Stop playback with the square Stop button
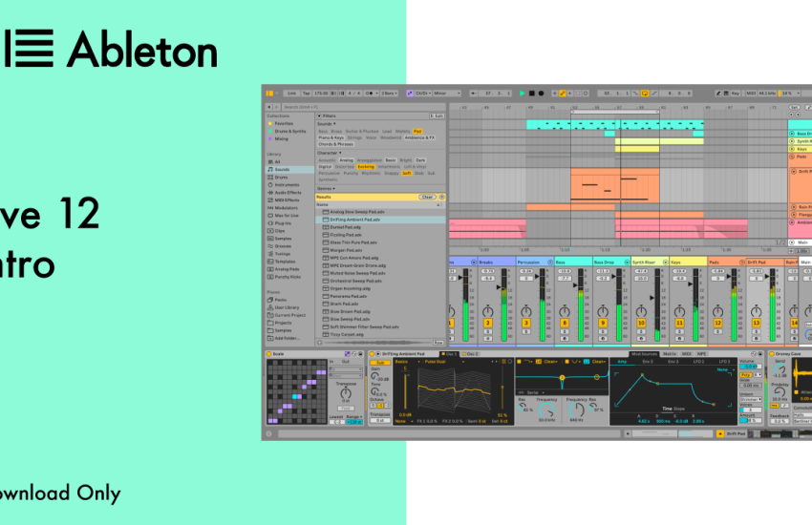This screenshot has height=525, width=812. coord(532,94)
